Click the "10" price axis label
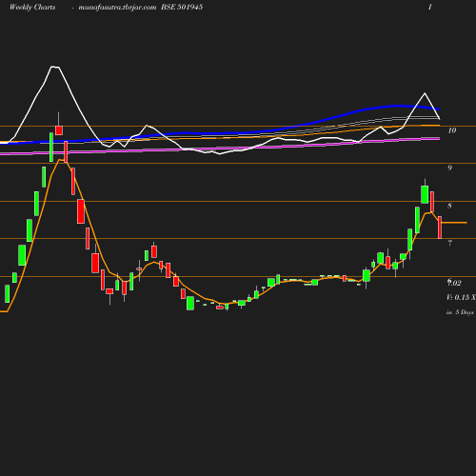The height and width of the screenshot is (476, 476). pos(452,130)
